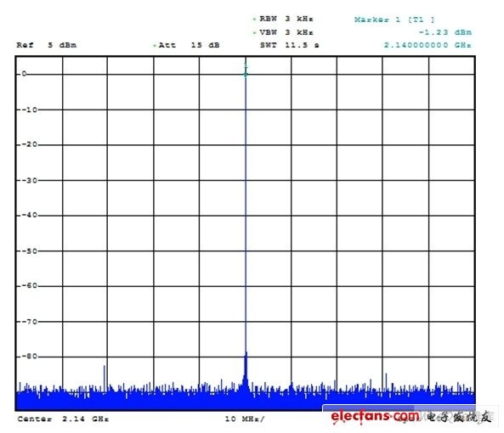Viewport: 504px width, 433px height.
Task: Select the 2.140000000 GHz marker frequency value
Action: (x=428, y=45)
